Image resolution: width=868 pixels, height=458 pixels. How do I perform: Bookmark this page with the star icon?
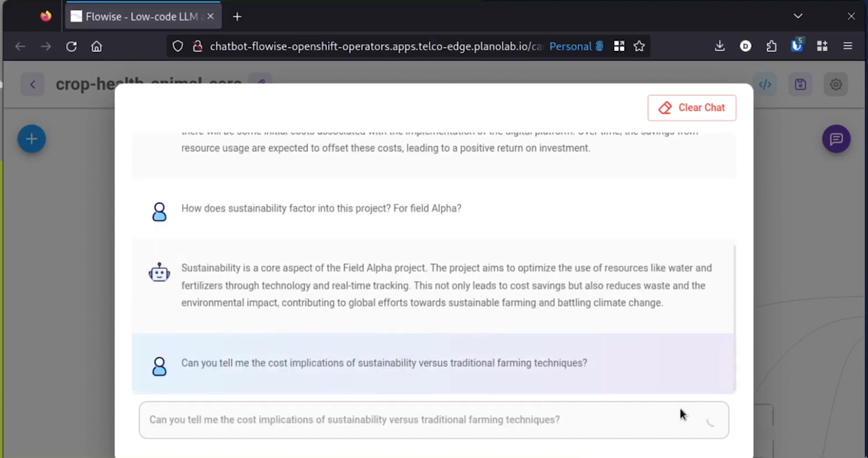pyautogui.click(x=639, y=46)
